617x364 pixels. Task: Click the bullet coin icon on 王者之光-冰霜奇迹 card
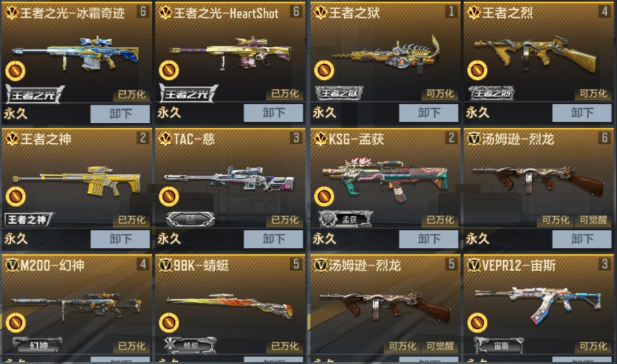[x=15, y=71]
